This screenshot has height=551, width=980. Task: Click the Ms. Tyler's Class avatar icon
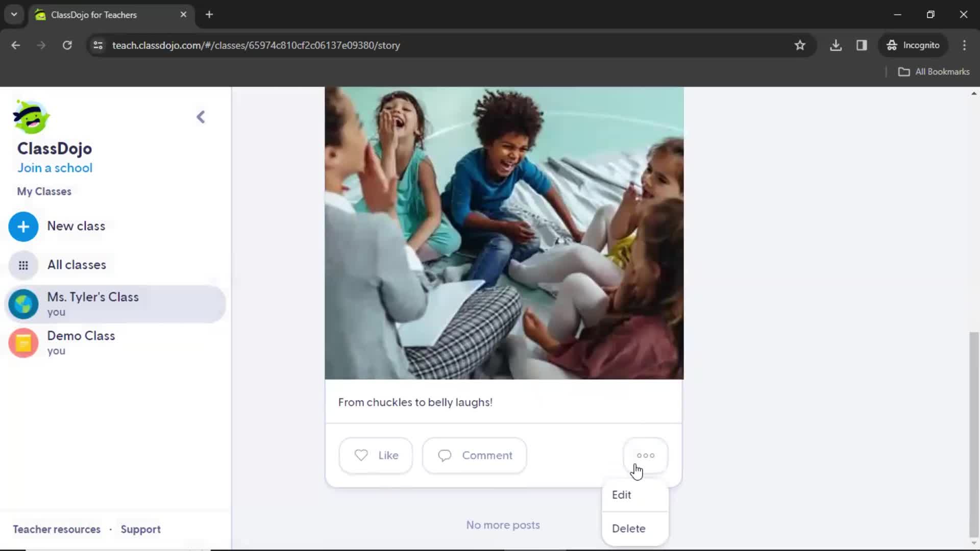pos(23,304)
